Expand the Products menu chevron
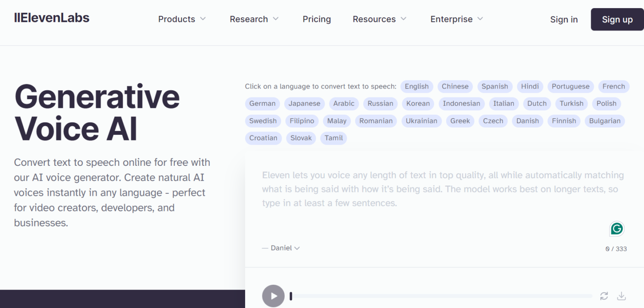The image size is (644, 308). tap(203, 19)
